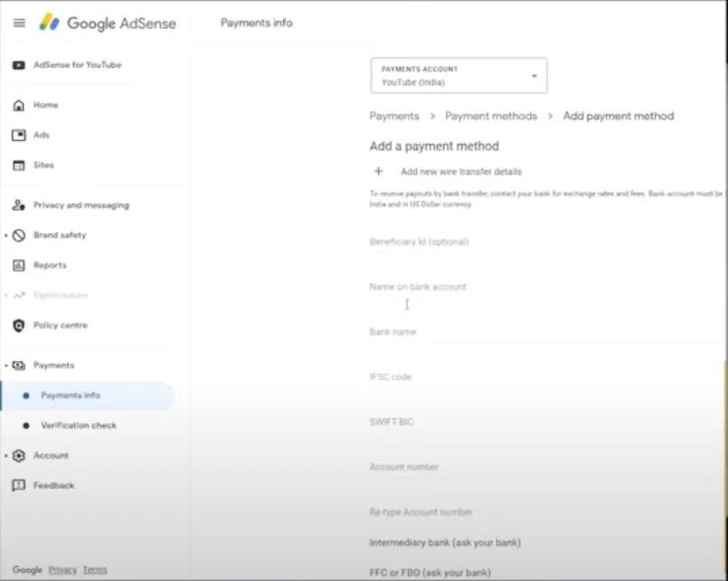Viewport: 728px width, 581px height.
Task: Open AdSense for YouTube menu item
Action: [77, 65]
